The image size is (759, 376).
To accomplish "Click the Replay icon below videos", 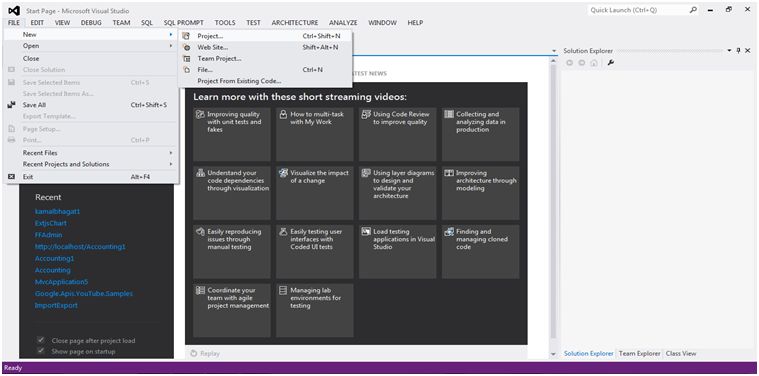I will (x=194, y=353).
